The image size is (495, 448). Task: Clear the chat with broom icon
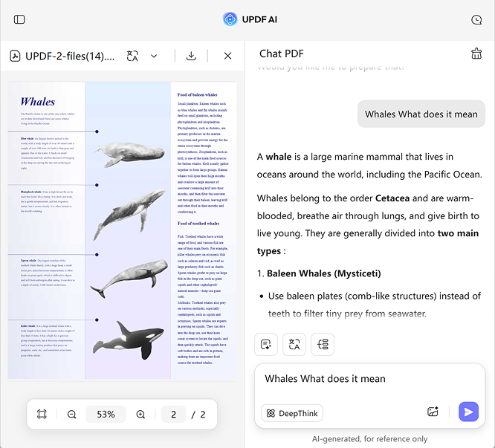coord(476,53)
